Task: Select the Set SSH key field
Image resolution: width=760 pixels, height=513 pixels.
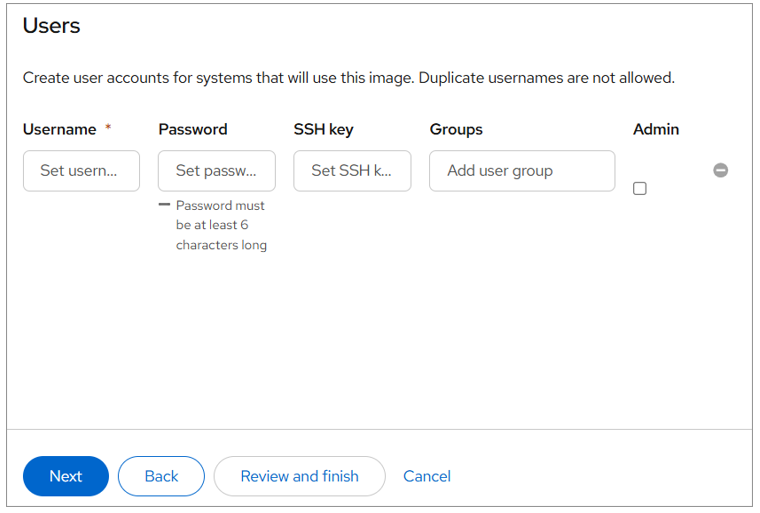Action: click(x=352, y=171)
